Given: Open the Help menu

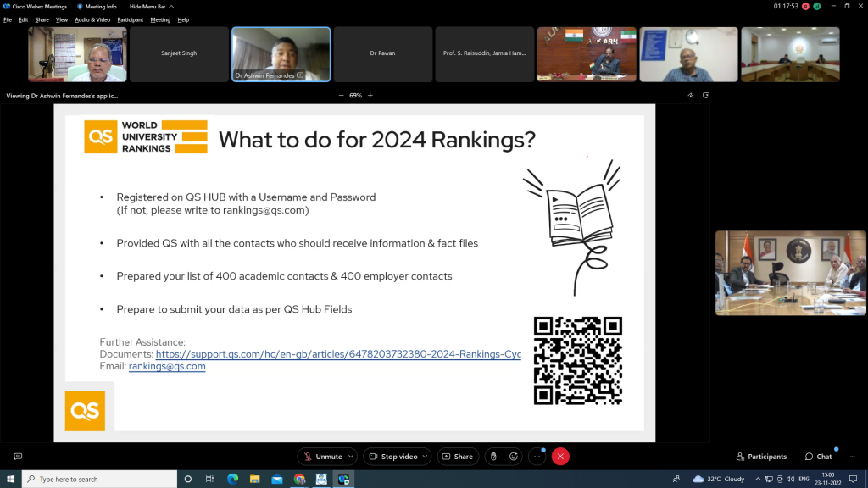Looking at the screenshot, I should tap(183, 20).
